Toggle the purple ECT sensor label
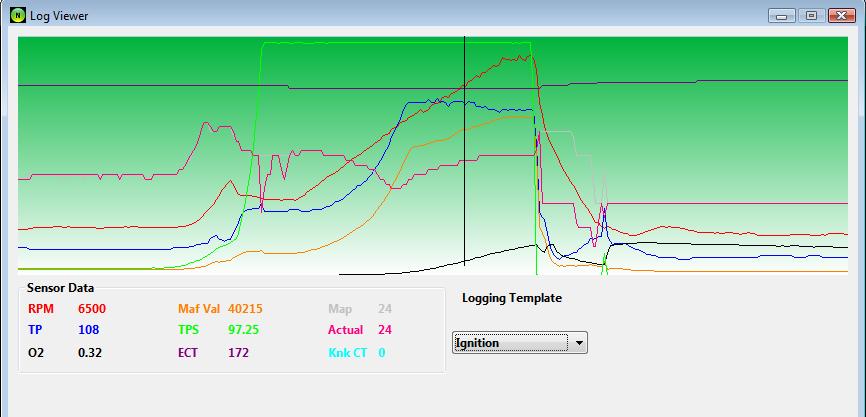Screen dimensions: 866x417 tap(189, 352)
